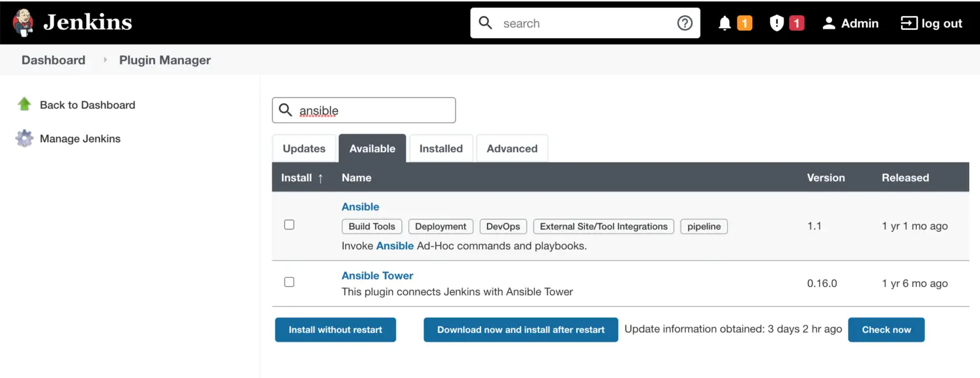
Task: Click the magnifier icon in the plugin filter
Action: tap(285, 110)
